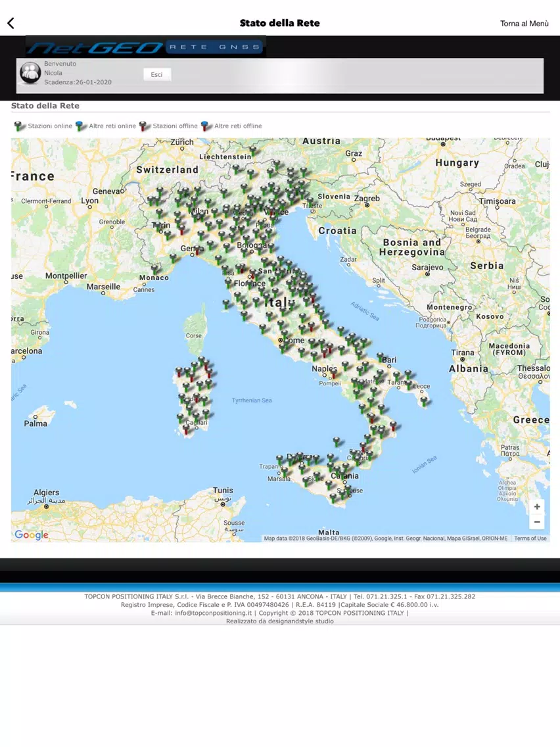Open the Terms of Use link
The height and width of the screenshot is (747, 560).
530,539
